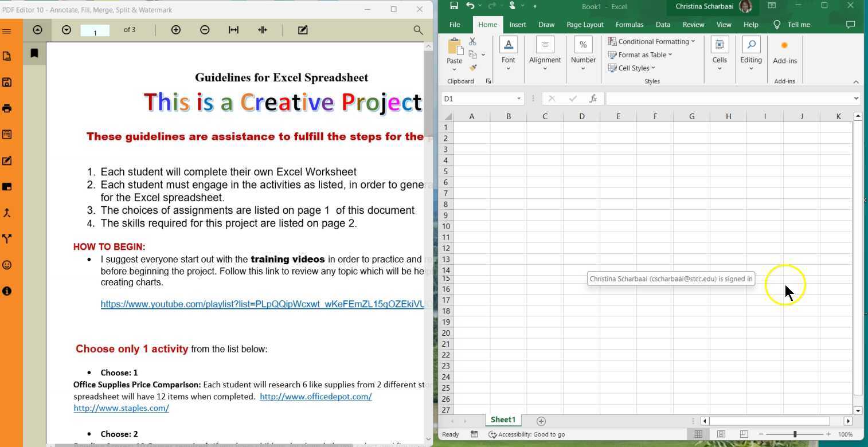
Task: Click the zoom slider in Excel status bar
Action: pyautogui.click(x=796, y=434)
